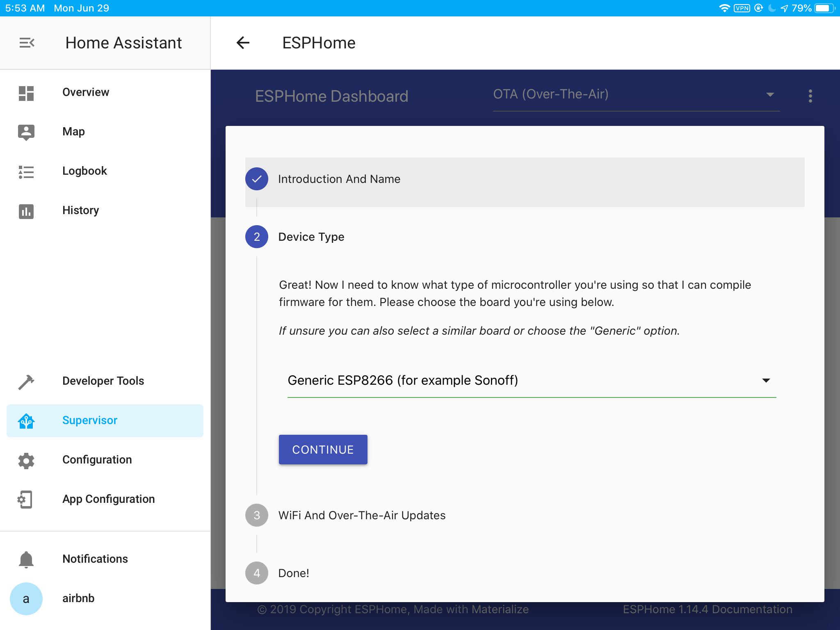This screenshot has height=630, width=840.
Task: Expand the WiFi And Over-The-Air Updates step
Action: click(362, 516)
